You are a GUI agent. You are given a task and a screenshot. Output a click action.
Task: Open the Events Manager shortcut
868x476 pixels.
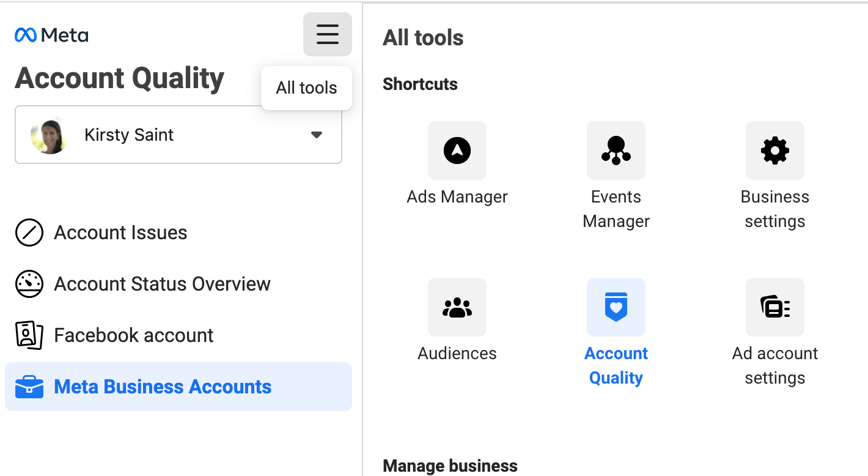[x=616, y=151]
